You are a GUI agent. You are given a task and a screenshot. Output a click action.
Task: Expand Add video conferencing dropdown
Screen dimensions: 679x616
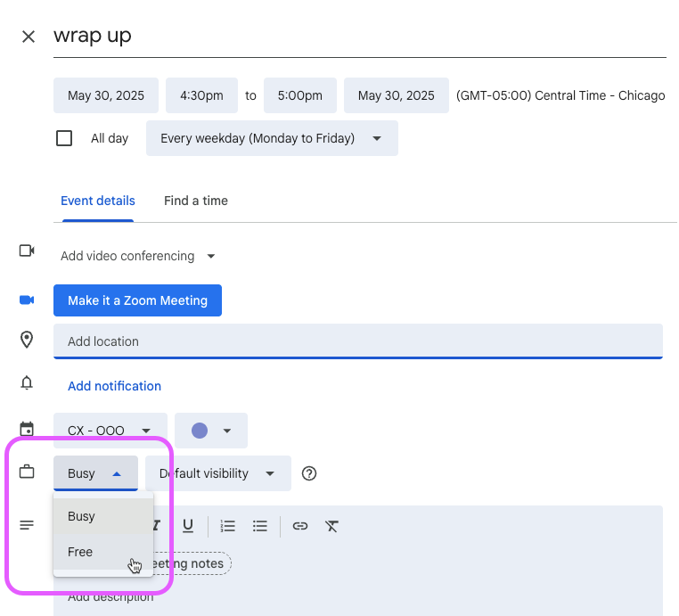pos(138,256)
